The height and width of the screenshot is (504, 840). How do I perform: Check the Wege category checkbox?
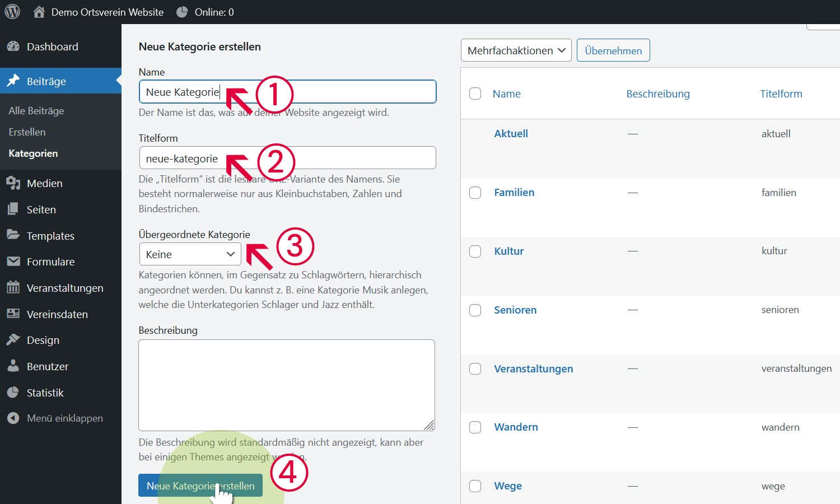[x=475, y=486]
